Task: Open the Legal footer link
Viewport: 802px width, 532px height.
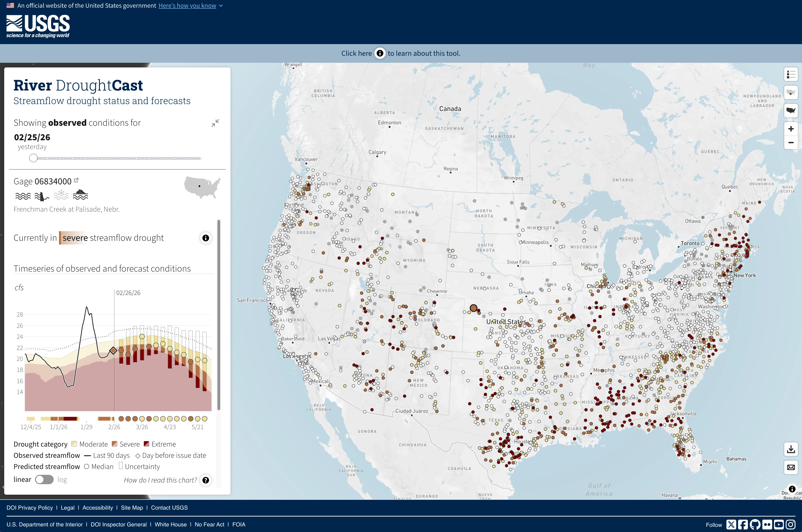Action: [x=67, y=507]
